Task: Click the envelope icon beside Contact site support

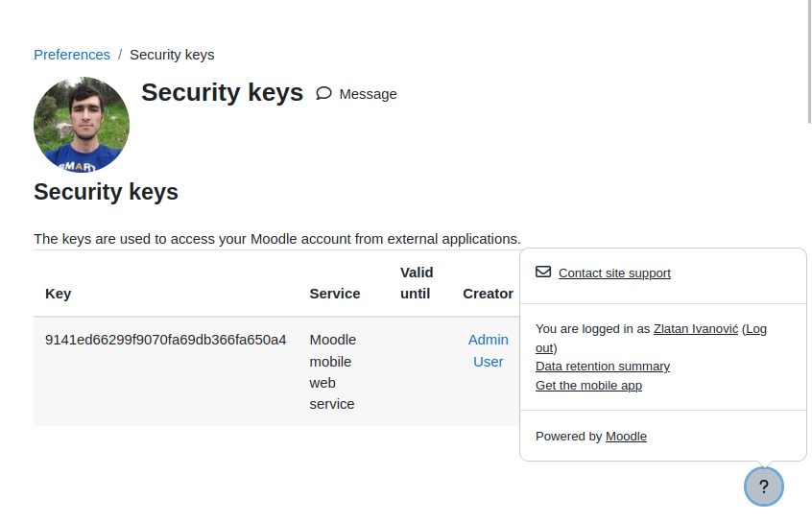Action: [543, 272]
